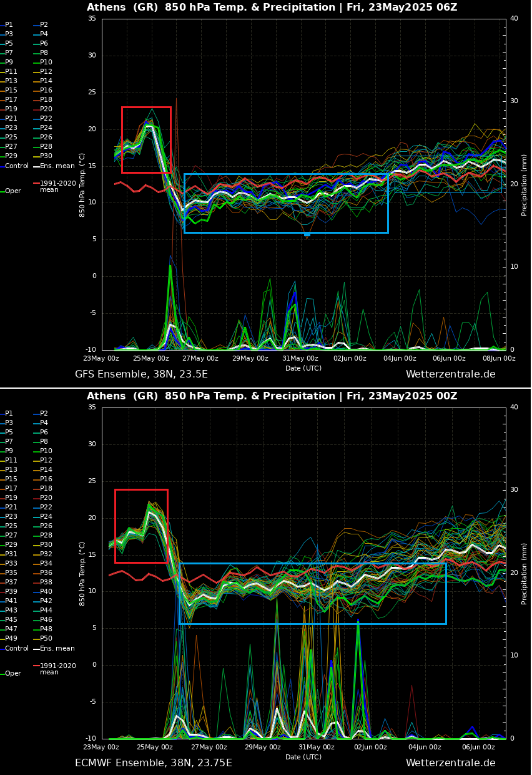
Task: Click the P33 legend entry
Action: [x=11, y=563]
